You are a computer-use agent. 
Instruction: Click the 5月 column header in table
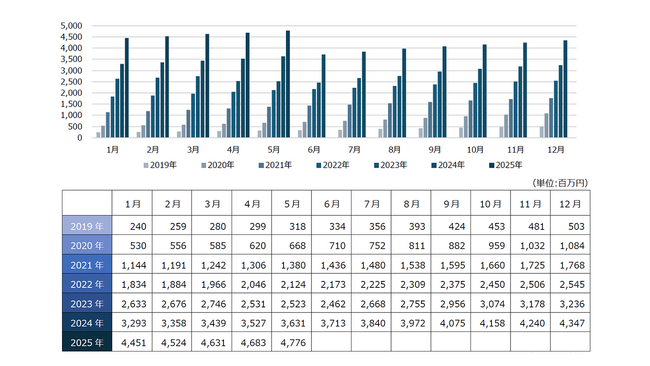(x=291, y=204)
